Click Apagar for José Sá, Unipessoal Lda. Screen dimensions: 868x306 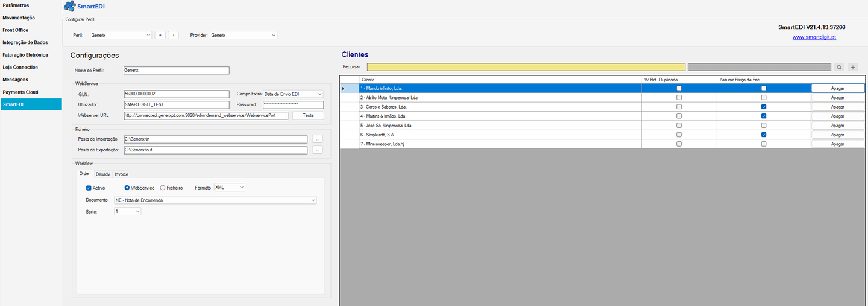[838, 126]
